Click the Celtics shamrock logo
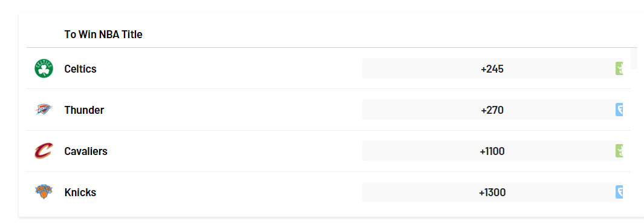 [44, 68]
